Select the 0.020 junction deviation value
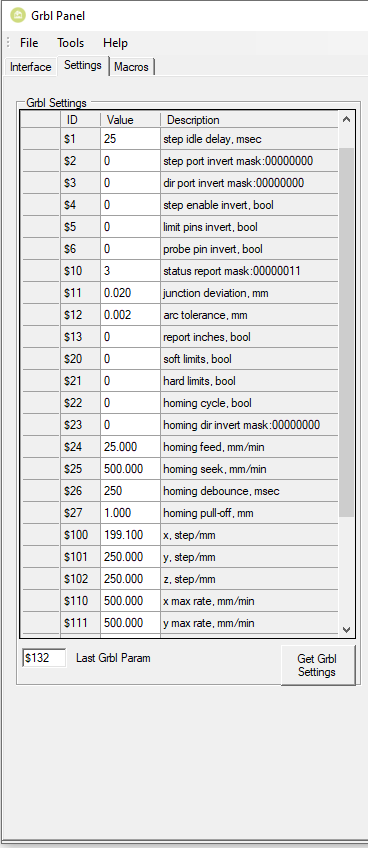 pos(130,293)
